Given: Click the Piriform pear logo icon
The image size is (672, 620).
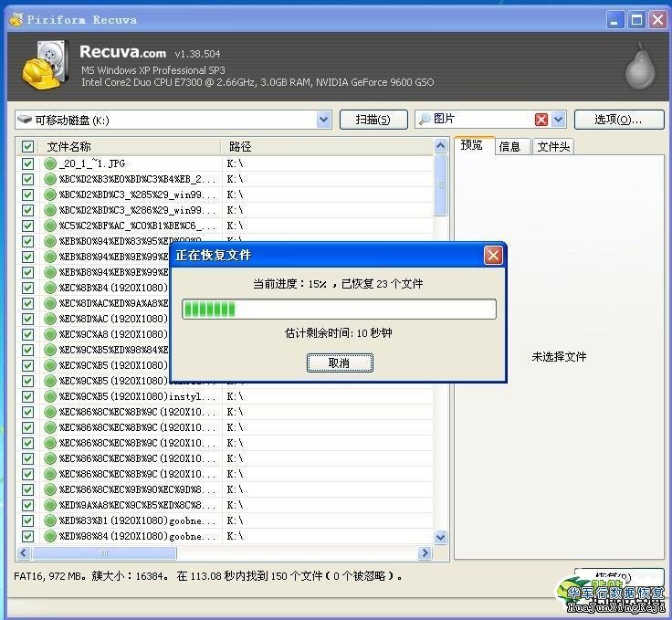Looking at the screenshot, I should [640, 67].
